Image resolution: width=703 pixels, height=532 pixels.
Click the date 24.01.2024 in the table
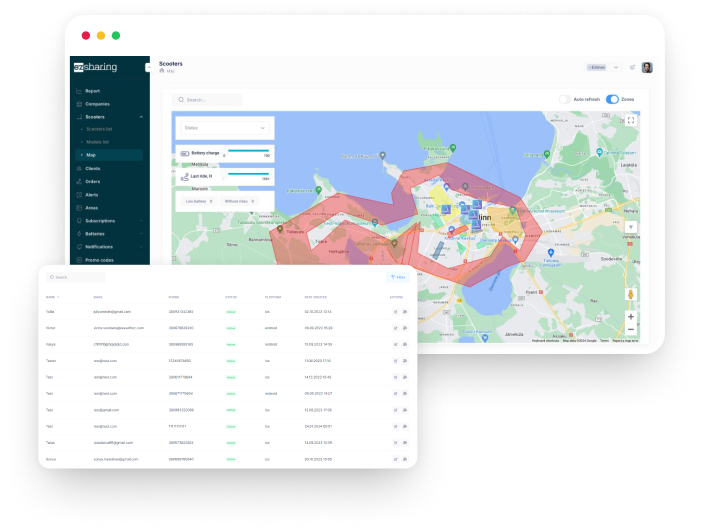point(318,427)
